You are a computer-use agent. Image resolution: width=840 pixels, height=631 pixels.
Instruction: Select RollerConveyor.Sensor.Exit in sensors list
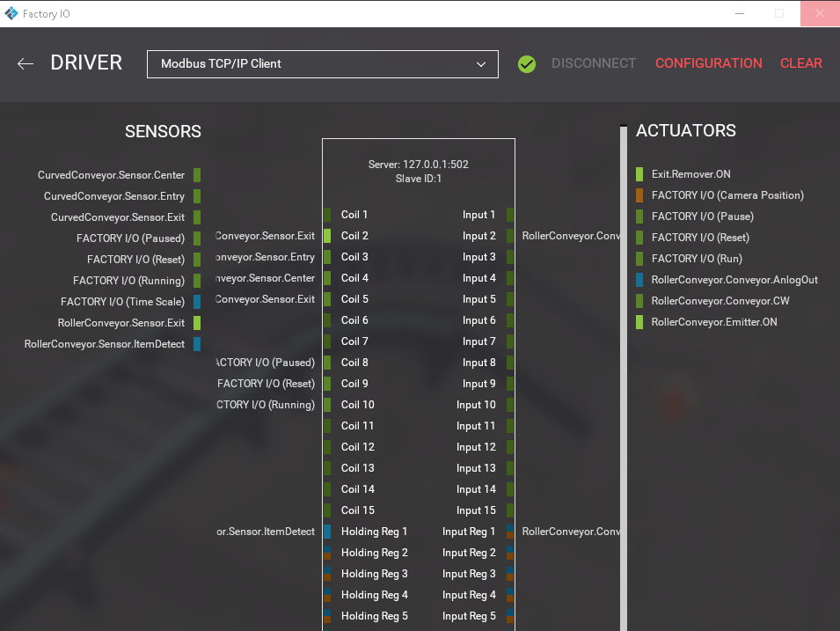coord(121,323)
